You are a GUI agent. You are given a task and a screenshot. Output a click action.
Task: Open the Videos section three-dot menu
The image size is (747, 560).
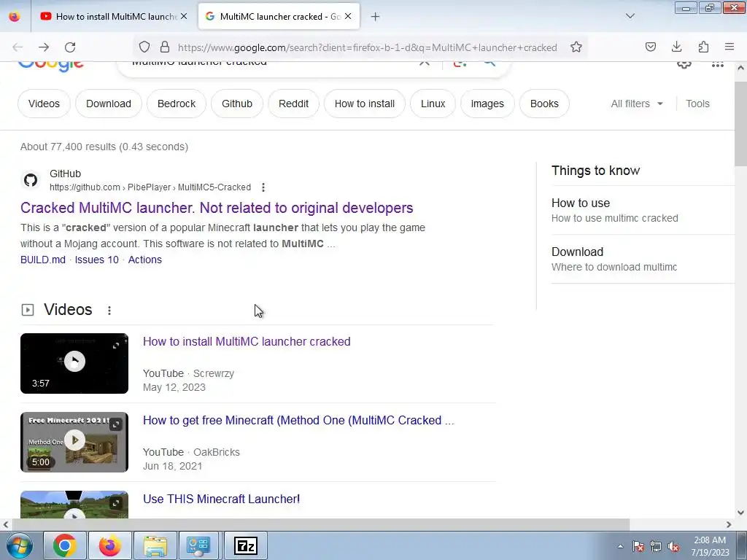[x=109, y=311]
